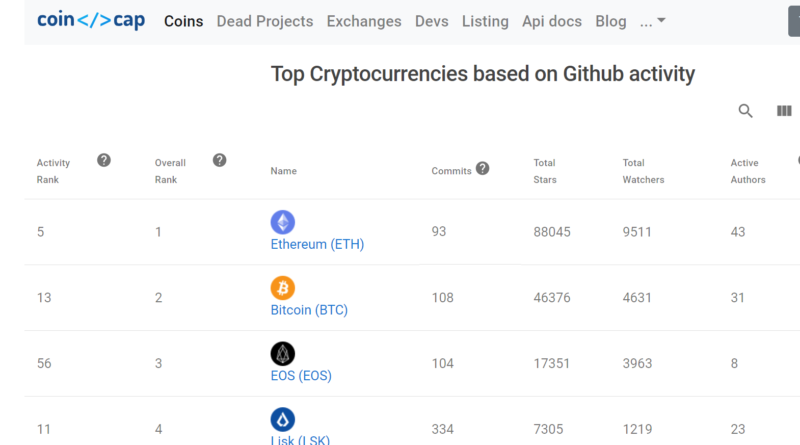Image resolution: width=800 pixels, height=445 pixels.
Task: Select EOS activity rank 56
Action: coord(44,363)
